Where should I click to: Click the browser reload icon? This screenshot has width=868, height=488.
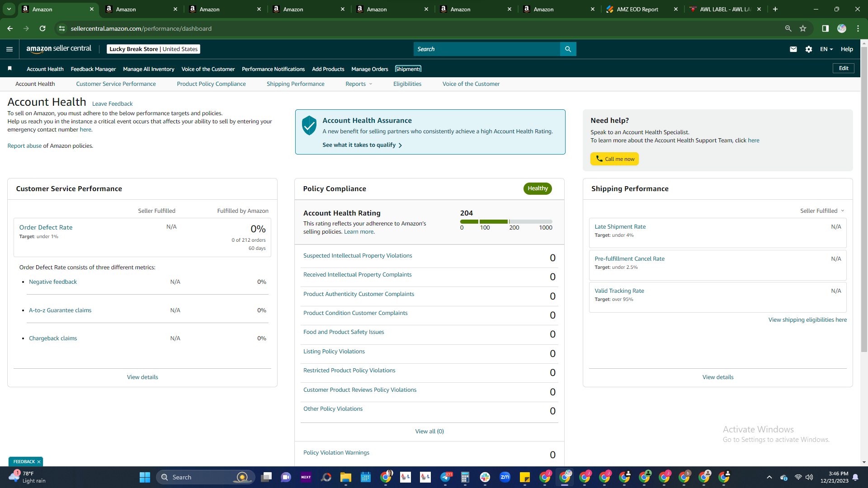(x=42, y=28)
